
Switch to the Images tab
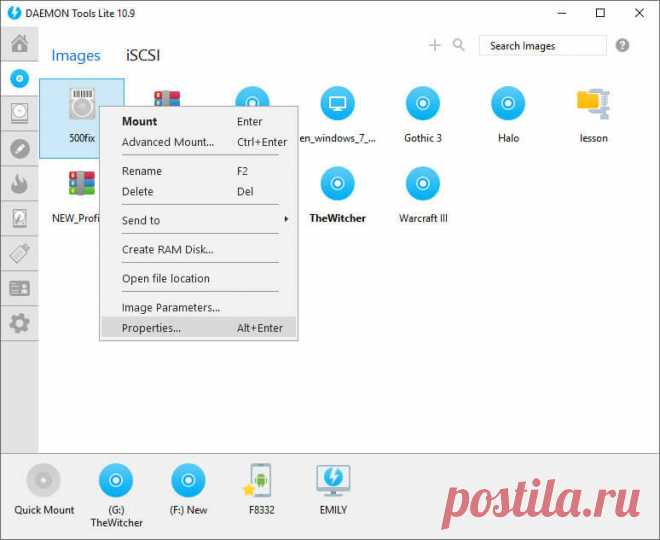pos(76,56)
